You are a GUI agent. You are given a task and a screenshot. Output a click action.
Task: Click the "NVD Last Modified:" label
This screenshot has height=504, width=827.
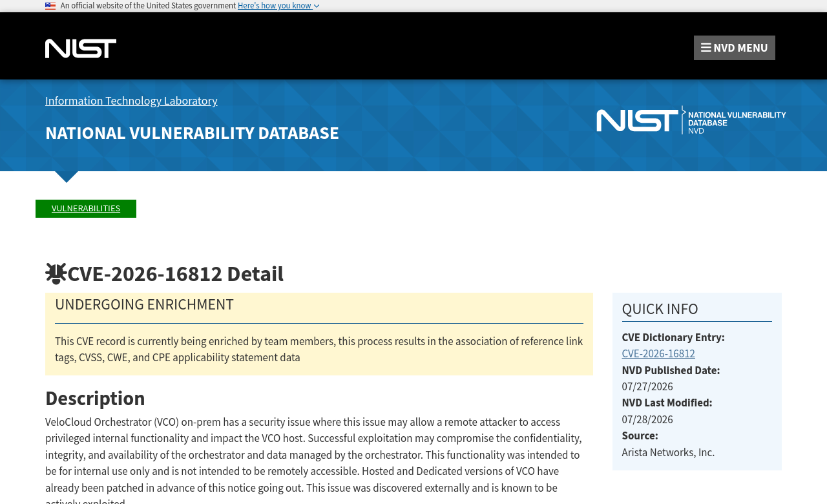[x=667, y=403]
